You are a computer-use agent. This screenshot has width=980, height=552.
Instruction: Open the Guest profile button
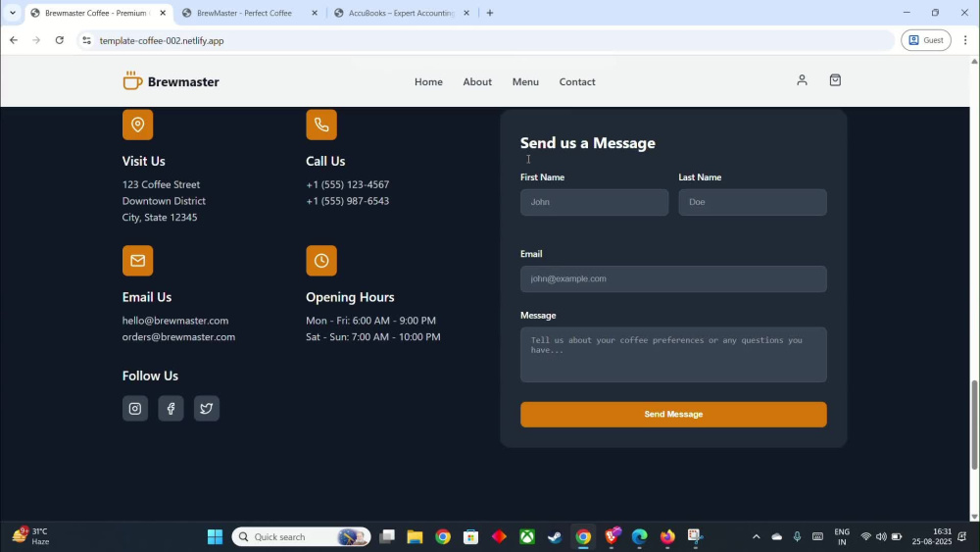(x=926, y=40)
